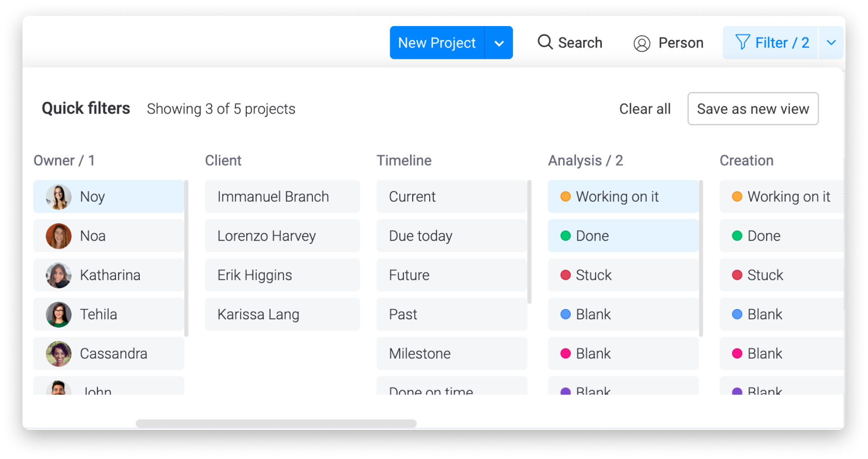868x459 pixels.
Task: Click Katharina's avatar picture
Action: point(59,275)
